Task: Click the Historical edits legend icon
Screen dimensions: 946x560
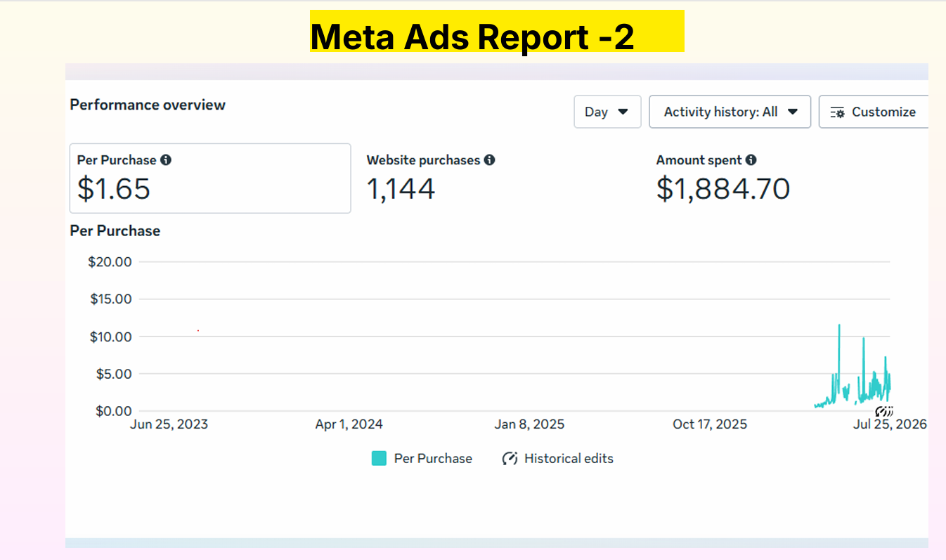Action: 510,459
